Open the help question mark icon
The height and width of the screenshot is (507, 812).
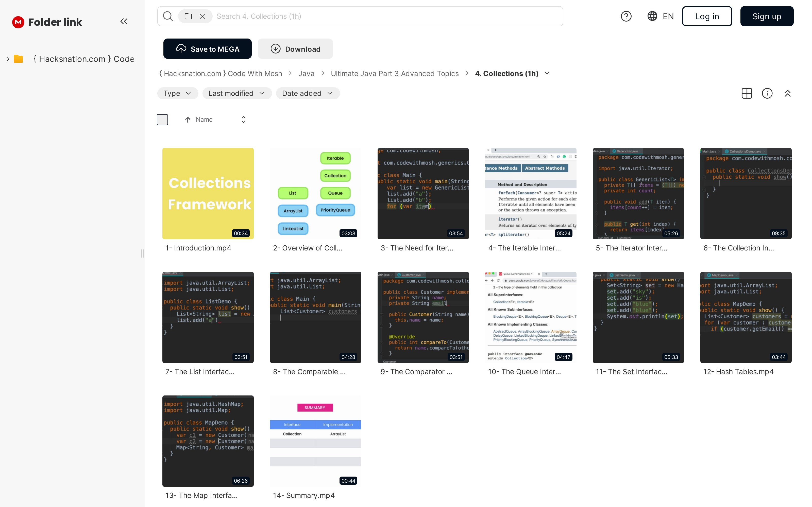626,16
